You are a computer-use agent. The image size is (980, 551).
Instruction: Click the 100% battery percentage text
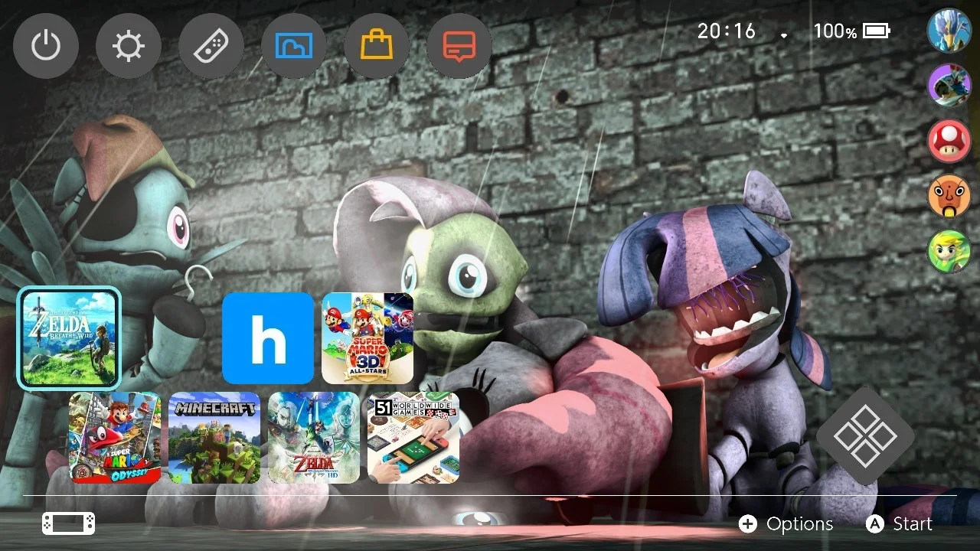tap(835, 31)
